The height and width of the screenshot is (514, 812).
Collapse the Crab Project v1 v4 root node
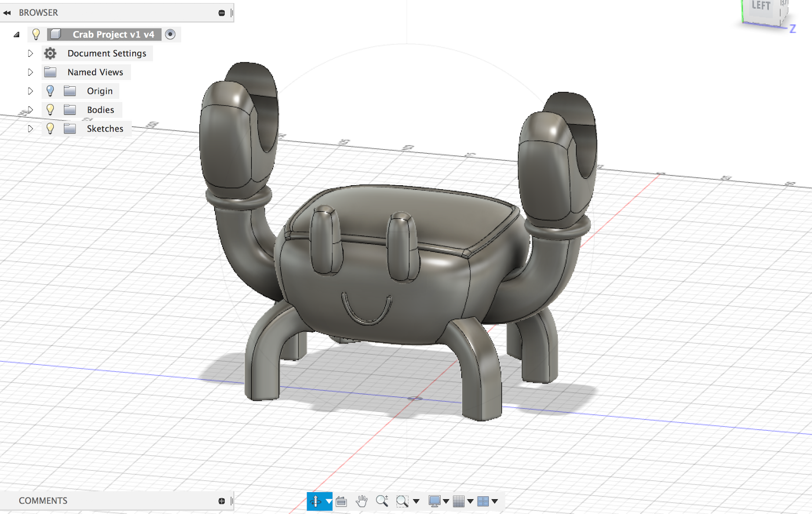(x=17, y=35)
